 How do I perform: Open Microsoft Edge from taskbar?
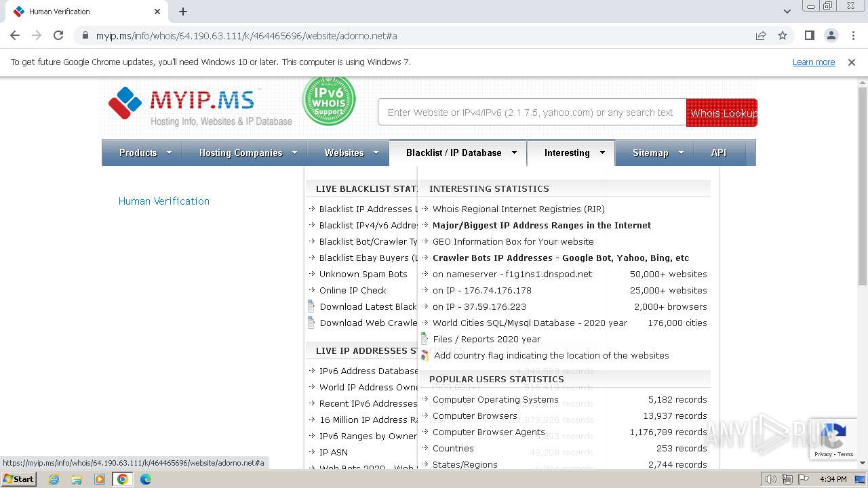pyautogui.click(x=146, y=479)
